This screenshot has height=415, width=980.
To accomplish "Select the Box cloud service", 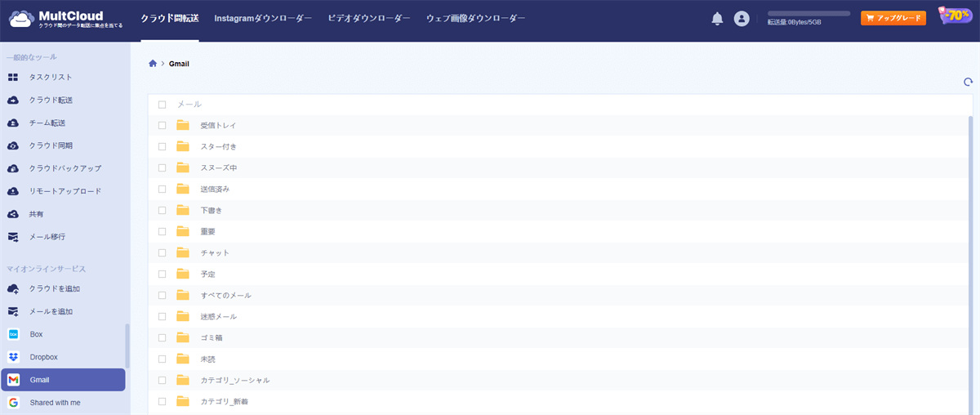I will 63,334.
